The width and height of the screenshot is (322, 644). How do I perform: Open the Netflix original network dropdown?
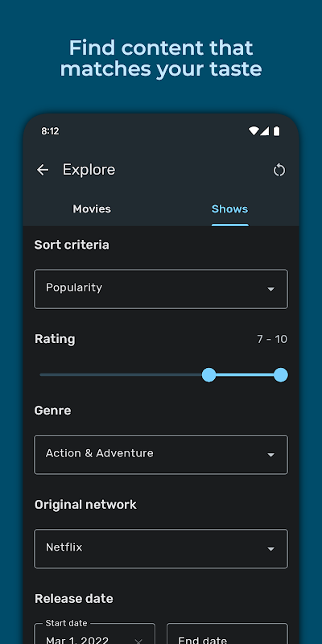[161, 549]
